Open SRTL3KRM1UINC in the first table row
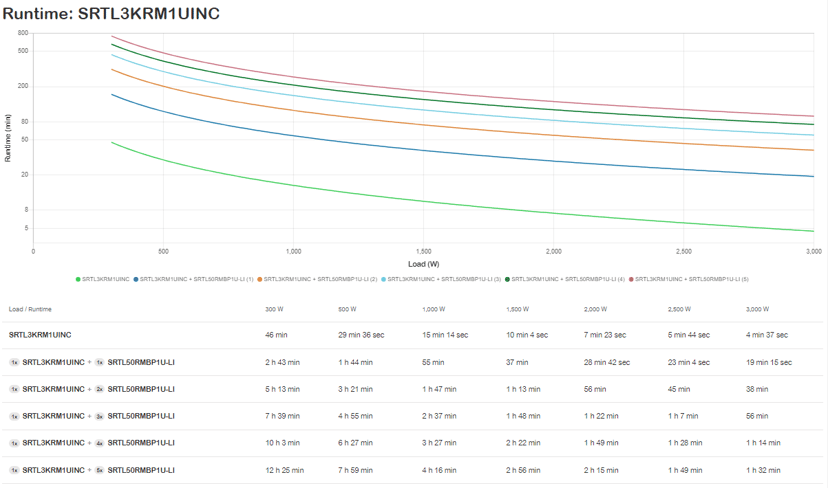Screen dimensions: 828x488 coord(40,335)
